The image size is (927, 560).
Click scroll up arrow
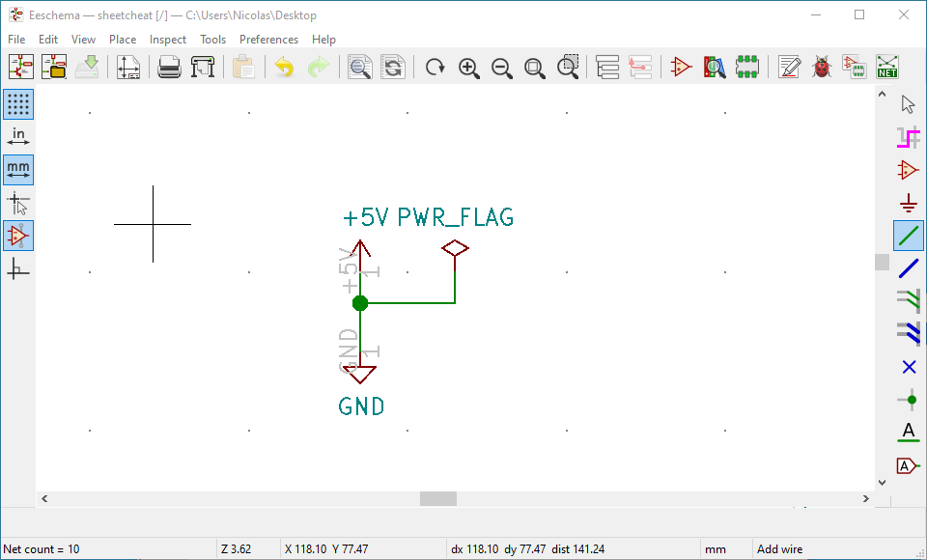coord(882,94)
